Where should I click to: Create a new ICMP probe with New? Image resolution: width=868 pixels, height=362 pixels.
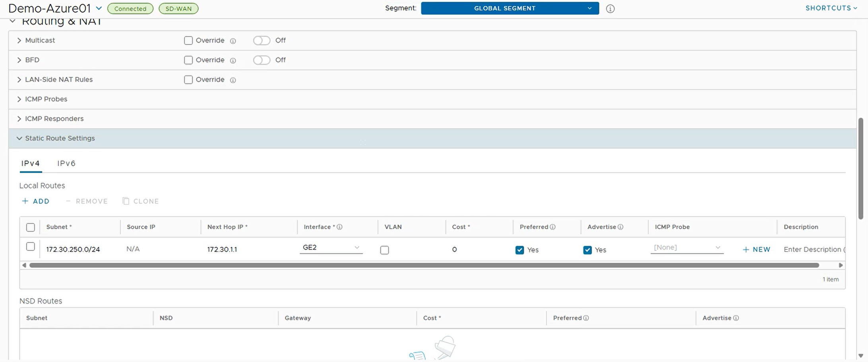756,250
